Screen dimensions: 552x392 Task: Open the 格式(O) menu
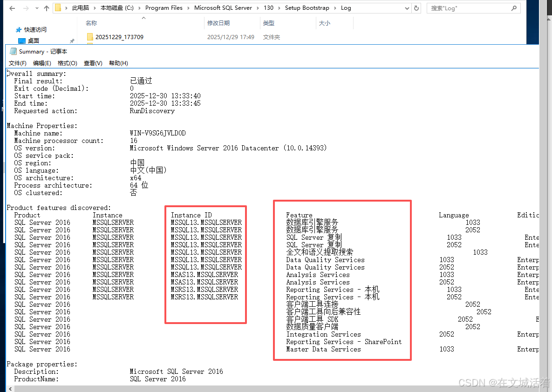67,63
